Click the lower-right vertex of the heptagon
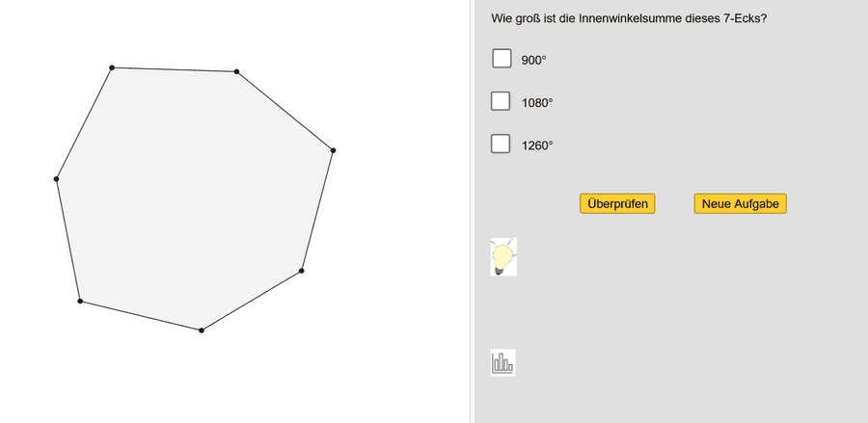The width and height of the screenshot is (868, 423). (302, 271)
